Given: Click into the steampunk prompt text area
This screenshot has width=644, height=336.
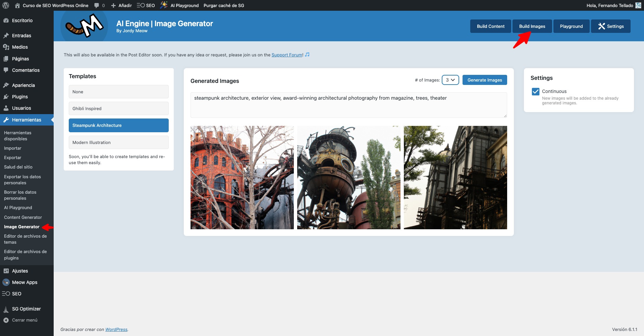Looking at the screenshot, I should (x=348, y=105).
